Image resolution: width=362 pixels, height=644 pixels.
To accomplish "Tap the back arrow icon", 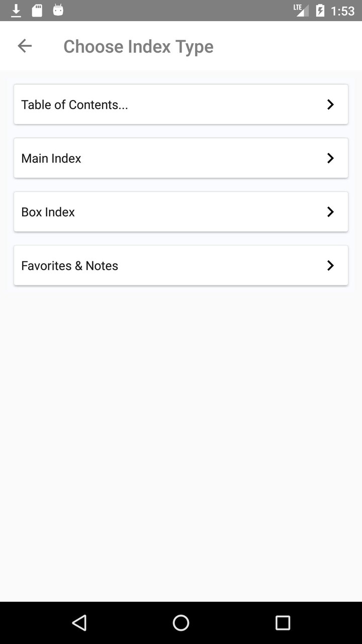I will click(x=25, y=46).
